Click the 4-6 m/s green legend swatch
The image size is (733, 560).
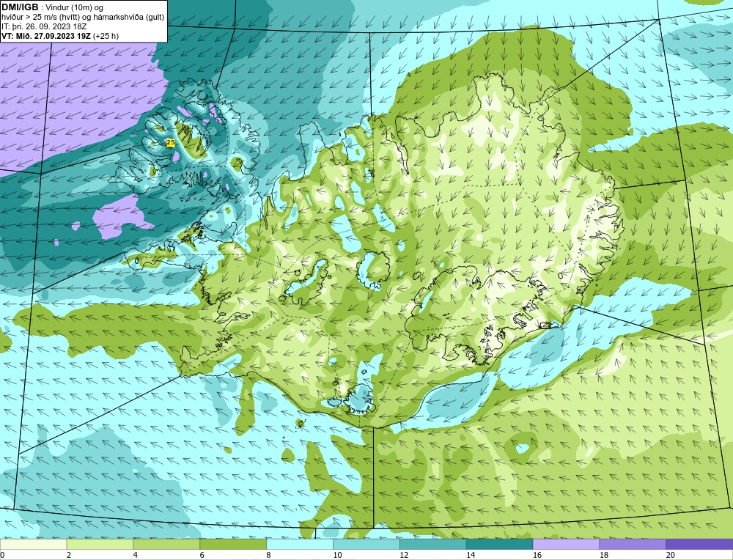tap(166, 544)
